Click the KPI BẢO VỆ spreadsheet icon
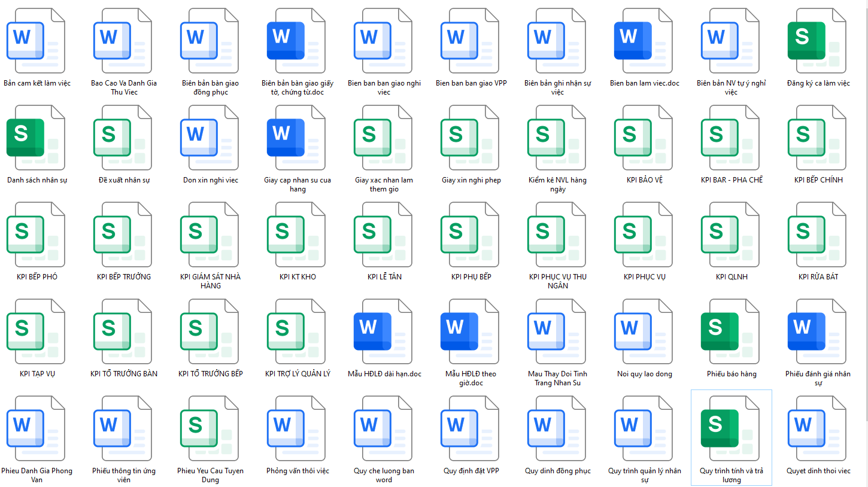The image size is (868, 487). pos(643,138)
